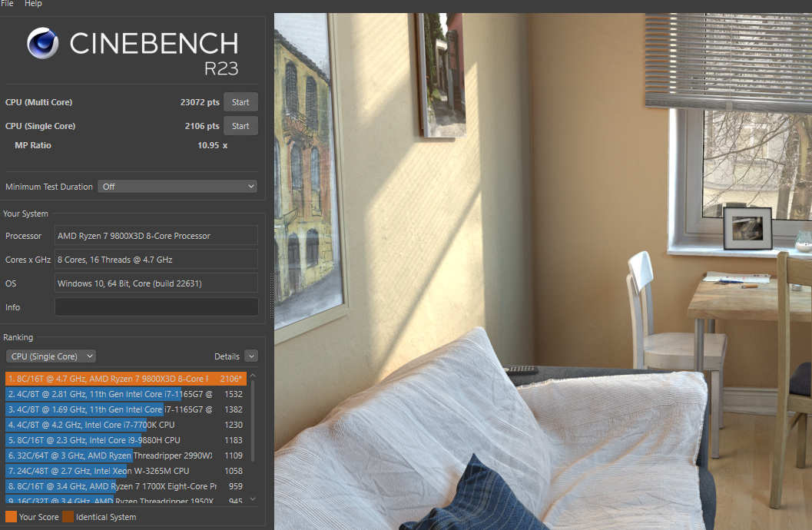
Task: Click the orange Your Score legend swatch
Action: pos(11,516)
